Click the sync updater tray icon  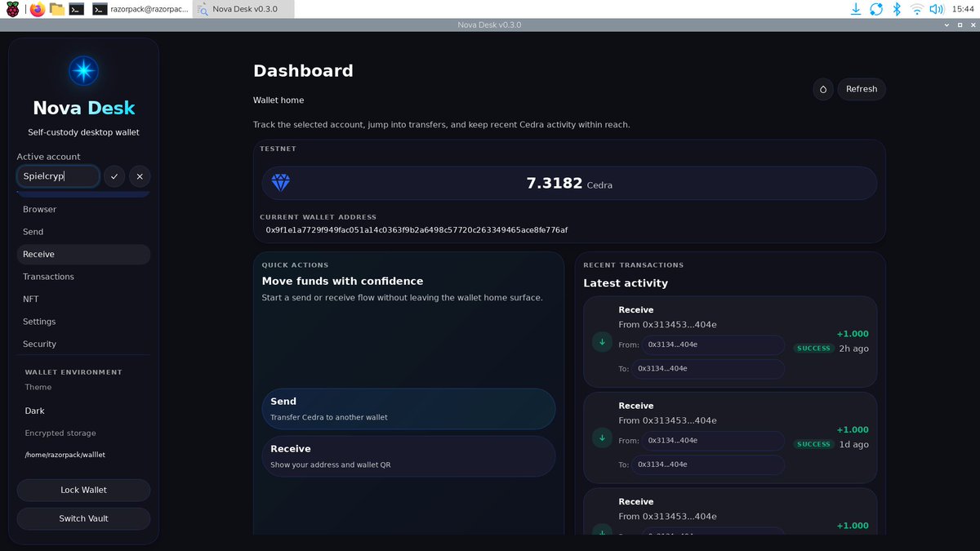pyautogui.click(x=876, y=9)
